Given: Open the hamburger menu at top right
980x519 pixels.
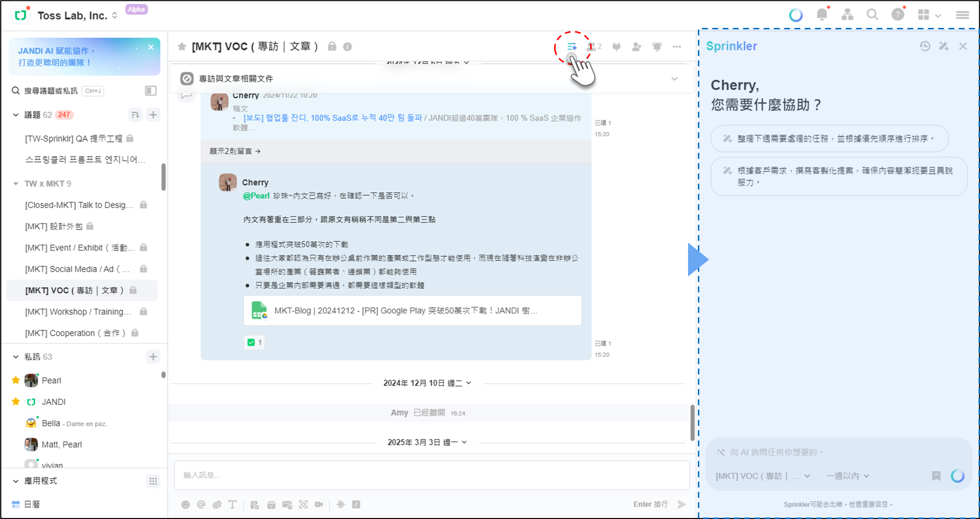Looking at the screenshot, I should click(962, 15).
